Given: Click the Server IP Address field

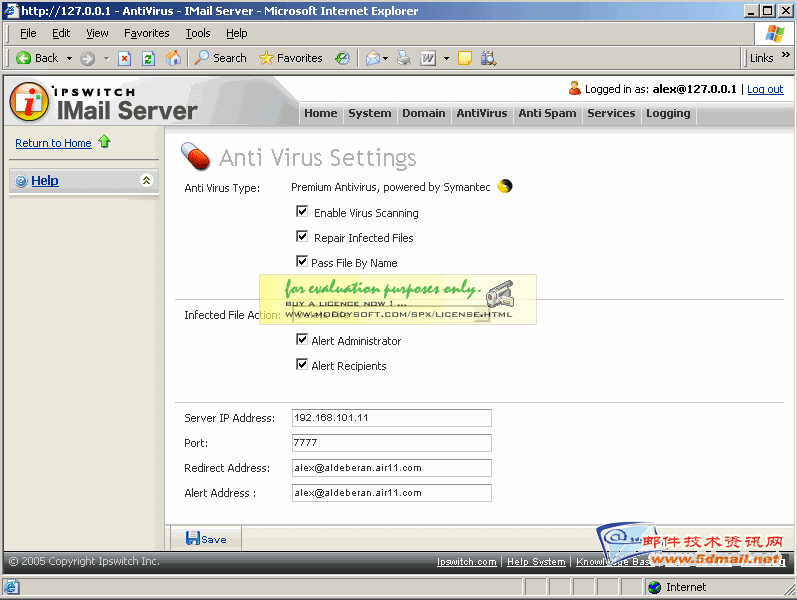Looking at the screenshot, I should point(391,417).
